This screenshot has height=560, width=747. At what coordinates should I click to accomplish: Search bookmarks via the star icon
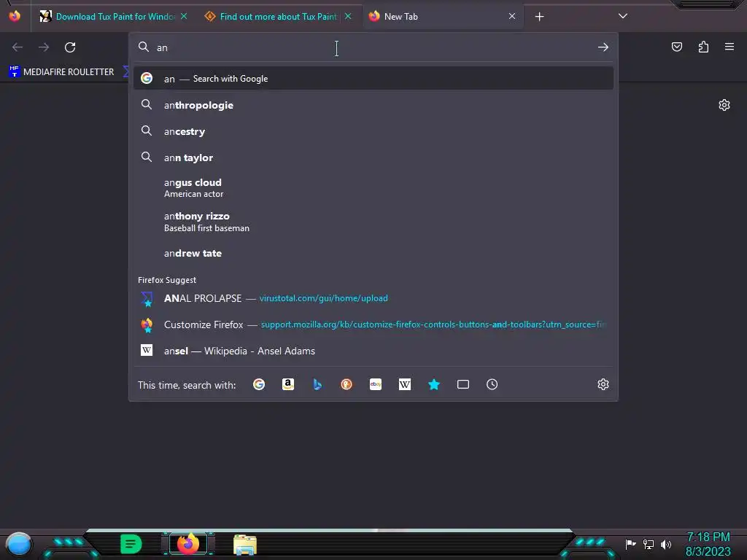[x=433, y=384]
